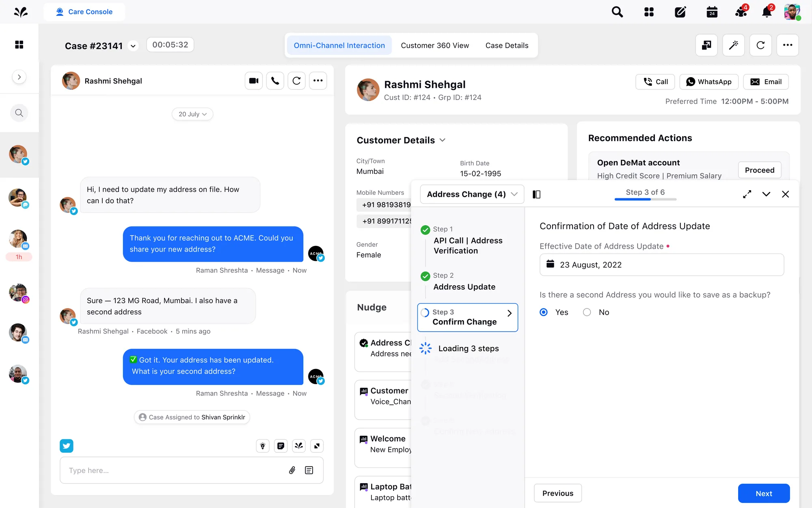Viewport: 812px width, 508px height.
Task: Click the search icon in left sidebar
Action: point(19,113)
